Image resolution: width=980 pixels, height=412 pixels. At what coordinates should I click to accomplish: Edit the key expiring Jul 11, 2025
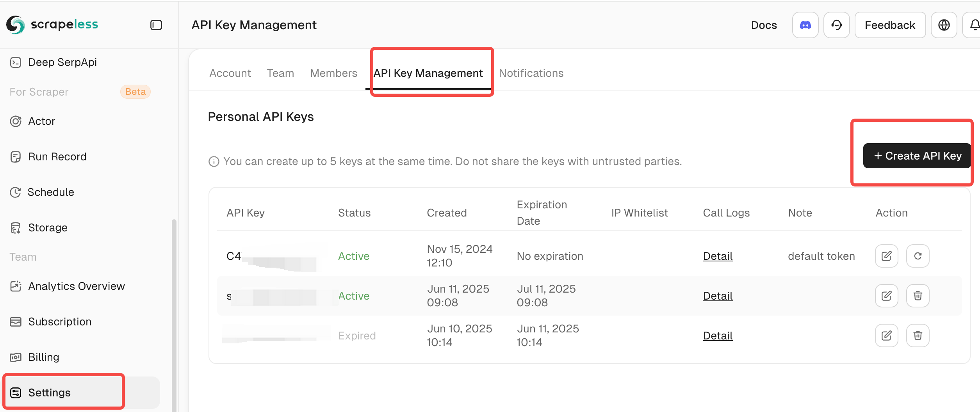[x=886, y=296]
